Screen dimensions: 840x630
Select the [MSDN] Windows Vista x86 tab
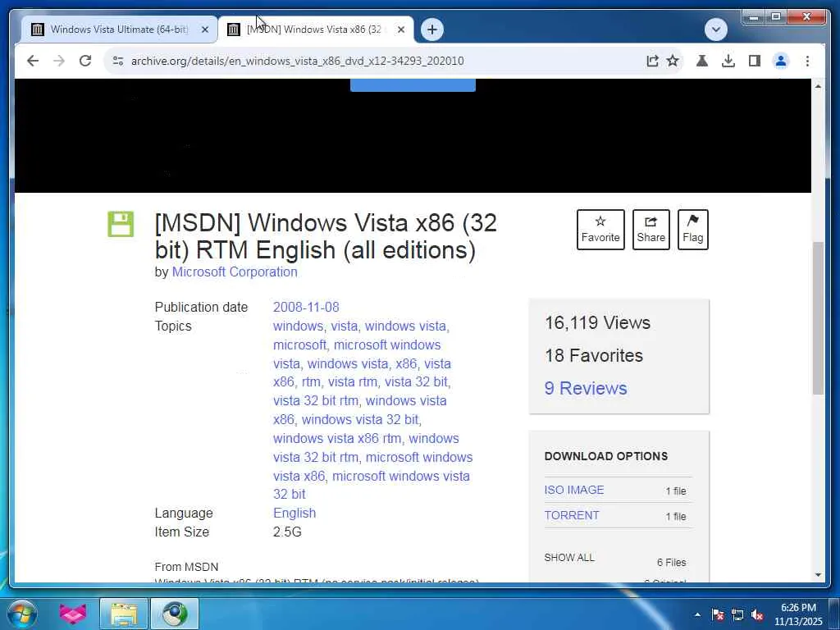point(315,30)
